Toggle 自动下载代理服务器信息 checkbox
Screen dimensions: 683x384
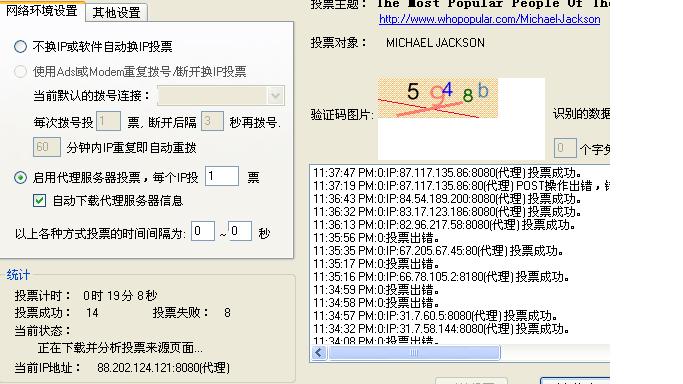click(x=39, y=201)
